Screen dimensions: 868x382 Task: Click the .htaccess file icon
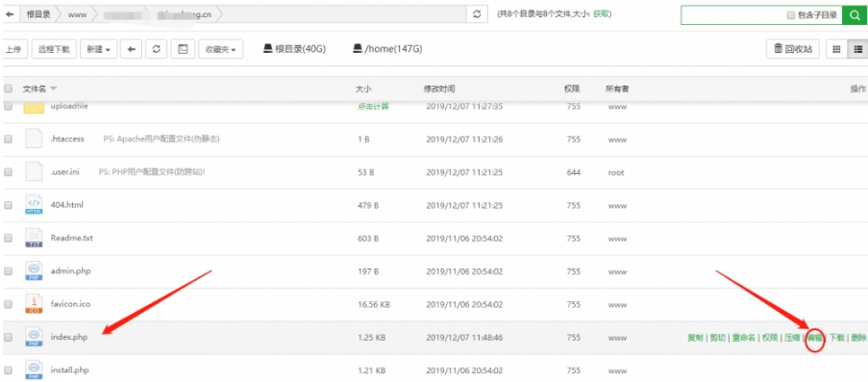[x=34, y=139]
